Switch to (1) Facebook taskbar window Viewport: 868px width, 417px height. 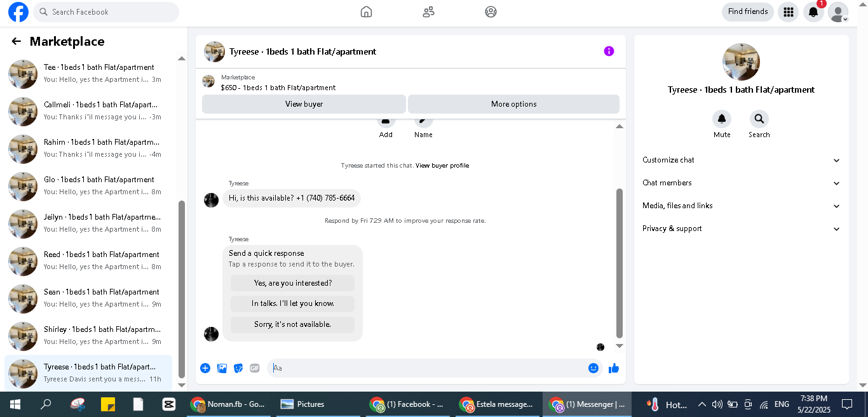[408, 404]
